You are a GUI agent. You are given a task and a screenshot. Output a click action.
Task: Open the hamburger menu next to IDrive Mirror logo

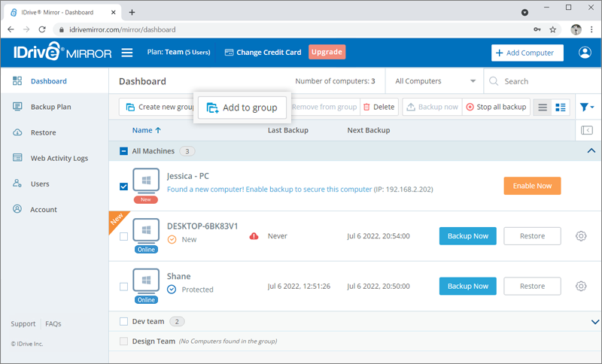127,53
